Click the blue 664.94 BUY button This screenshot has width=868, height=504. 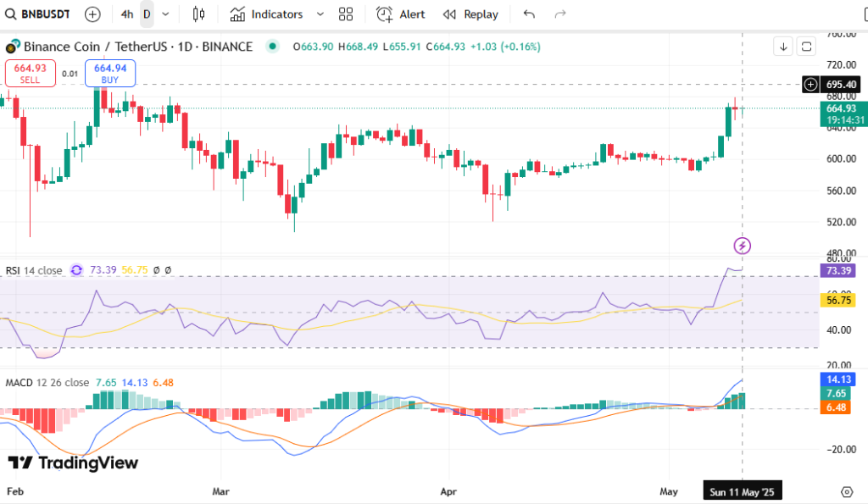pyautogui.click(x=110, y=73)
